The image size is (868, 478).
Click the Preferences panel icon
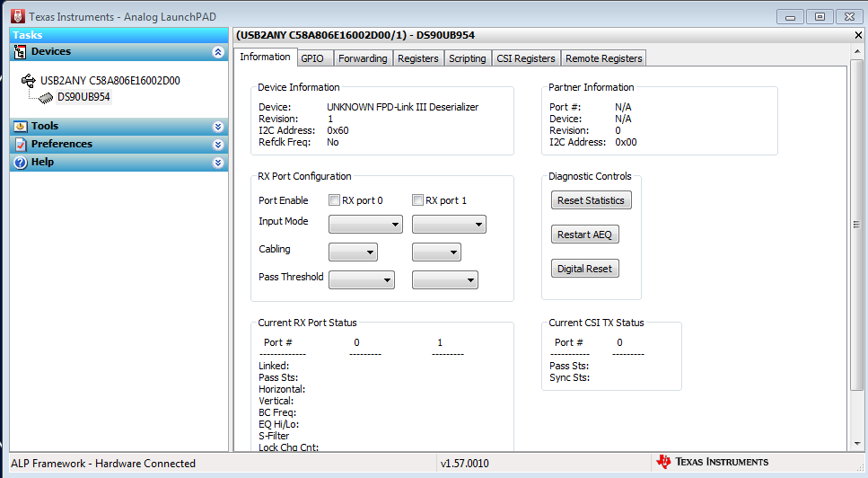click(x=21, y=145)
